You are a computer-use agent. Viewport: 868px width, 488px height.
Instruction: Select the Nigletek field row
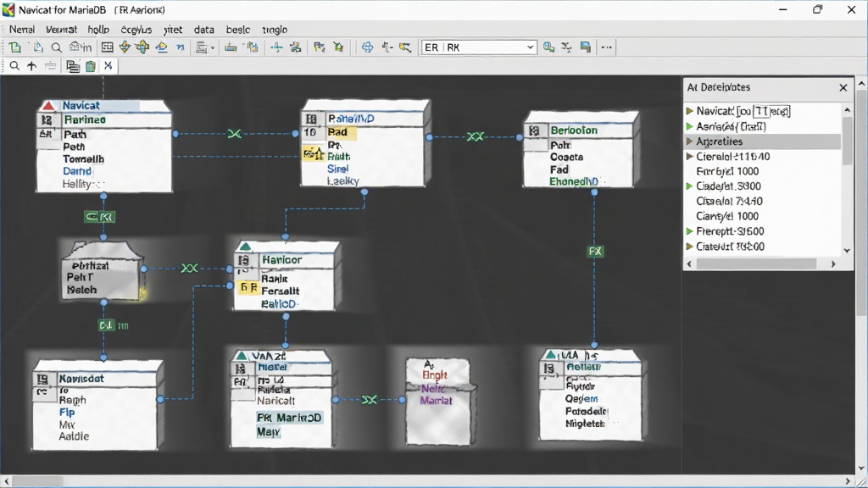point(585,424)
